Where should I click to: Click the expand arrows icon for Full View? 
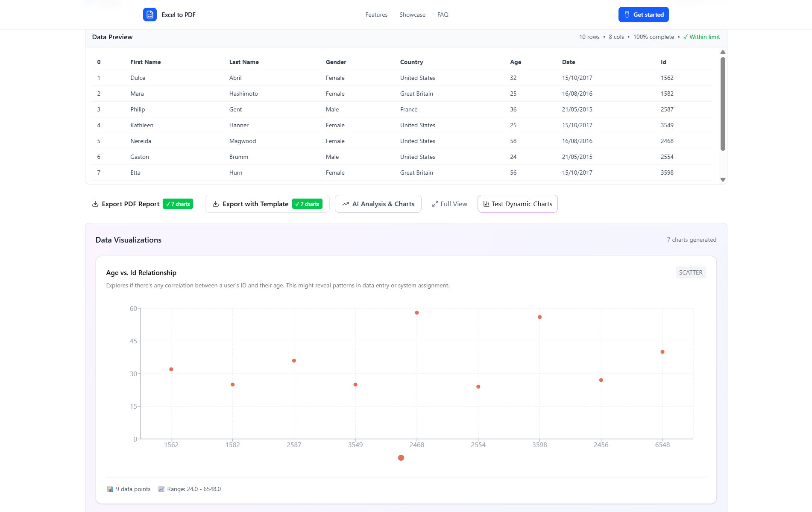[435, 204]
